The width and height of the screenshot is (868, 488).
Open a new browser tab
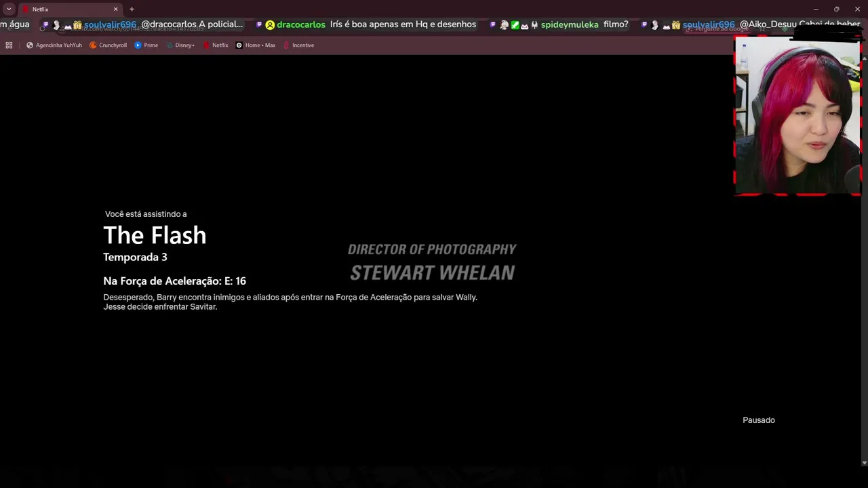coord(132,9)
